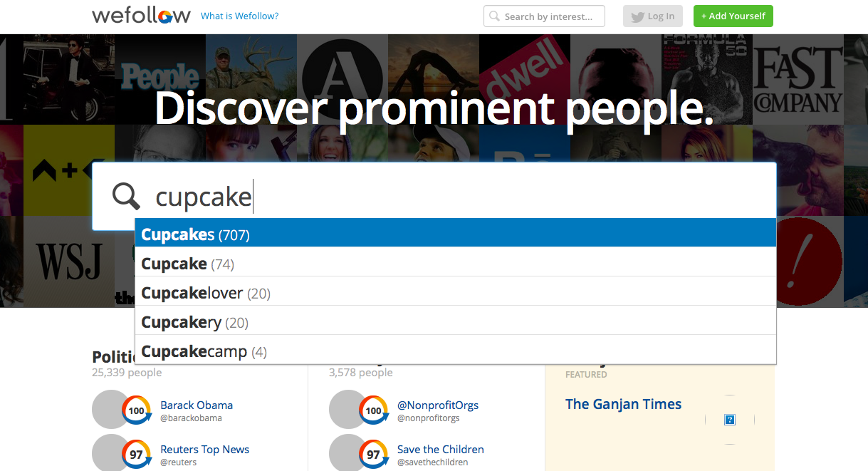
Task: Click the @NonprofitOrgs score badge of 100
Action: click(373, 410)
